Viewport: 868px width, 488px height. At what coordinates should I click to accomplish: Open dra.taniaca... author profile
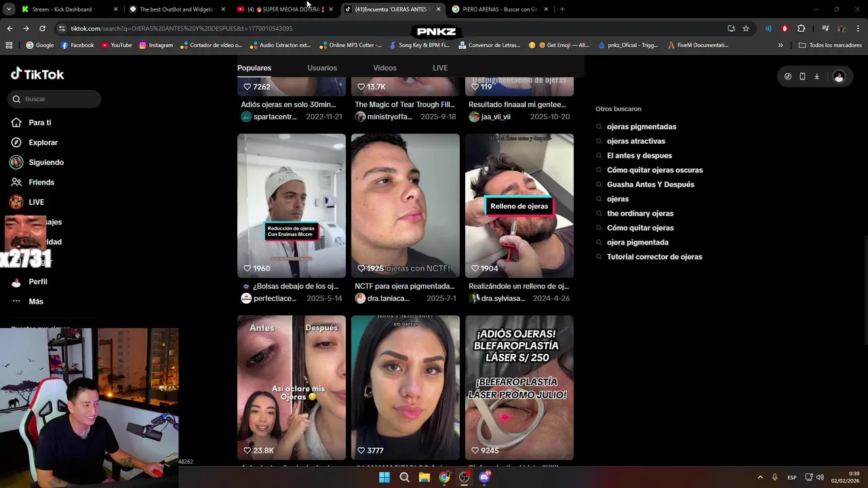[382, 298]
